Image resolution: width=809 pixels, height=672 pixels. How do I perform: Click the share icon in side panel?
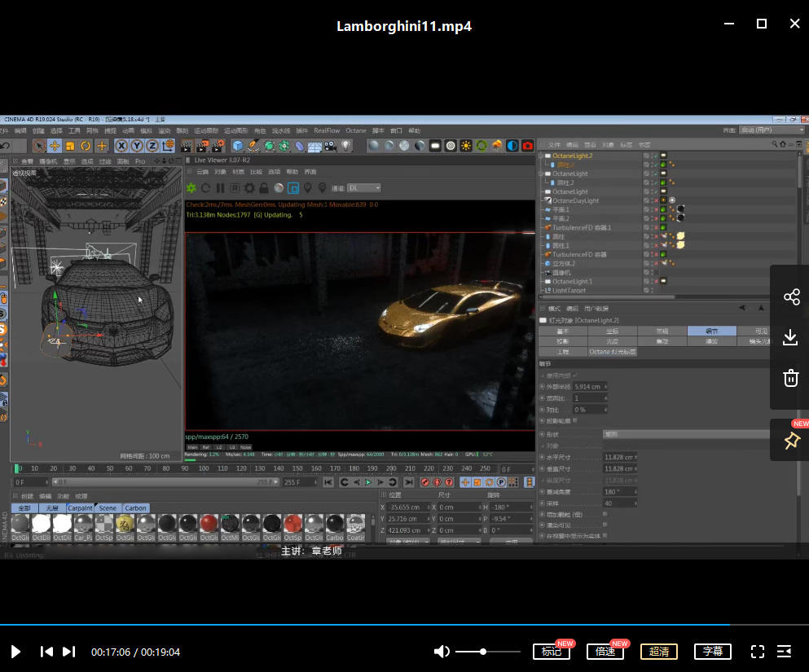tap(791, 297)
